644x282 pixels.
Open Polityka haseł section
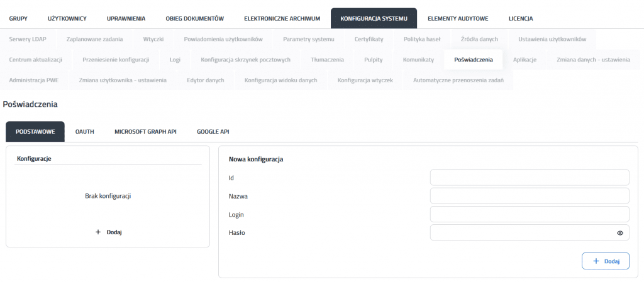pos(422,40)
